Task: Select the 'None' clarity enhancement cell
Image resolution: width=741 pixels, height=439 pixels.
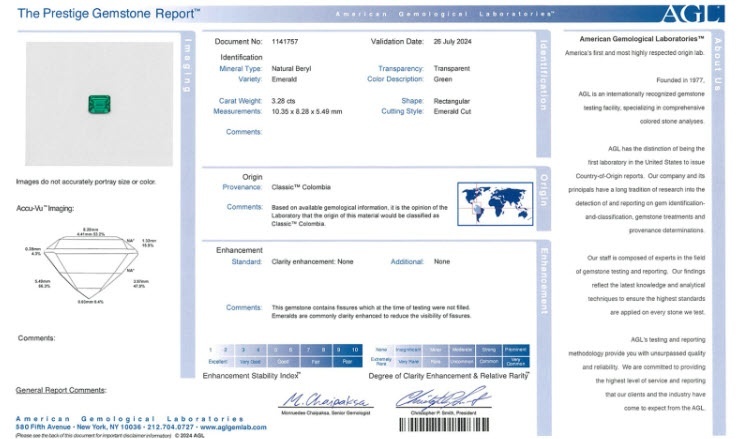Action: (x=380, y=349)
